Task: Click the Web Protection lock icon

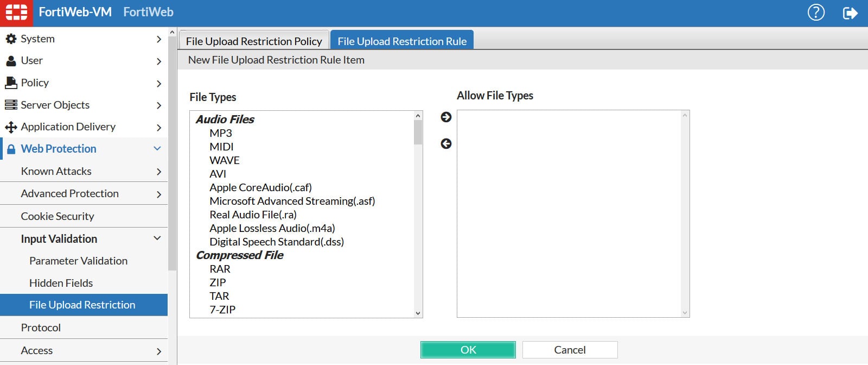Action: (x=11, y=149)
